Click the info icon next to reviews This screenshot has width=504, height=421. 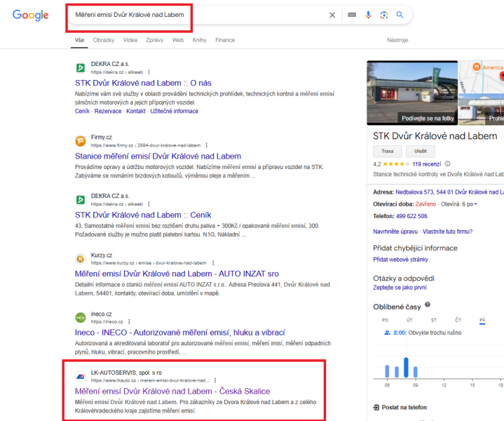(x=447, y=163)
